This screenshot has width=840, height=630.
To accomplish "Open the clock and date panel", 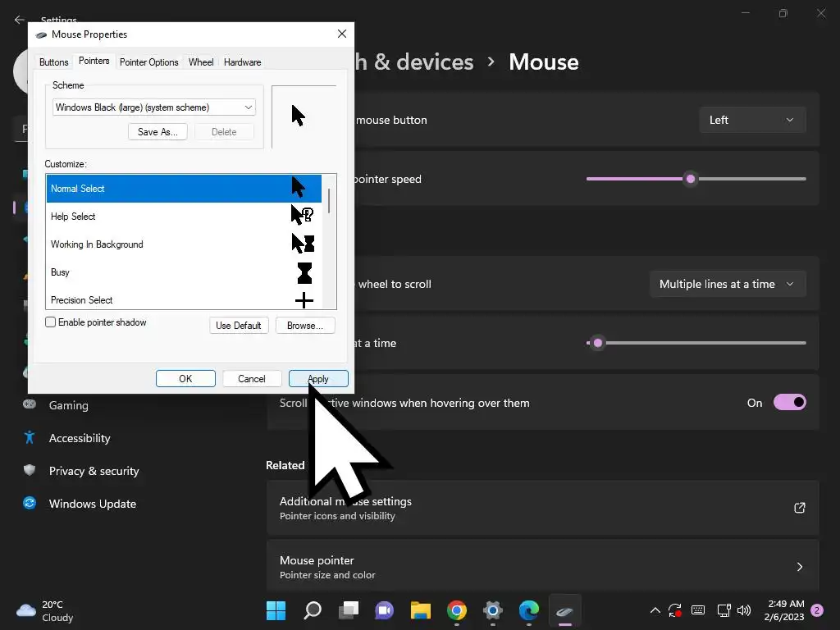I will [784, 610].
